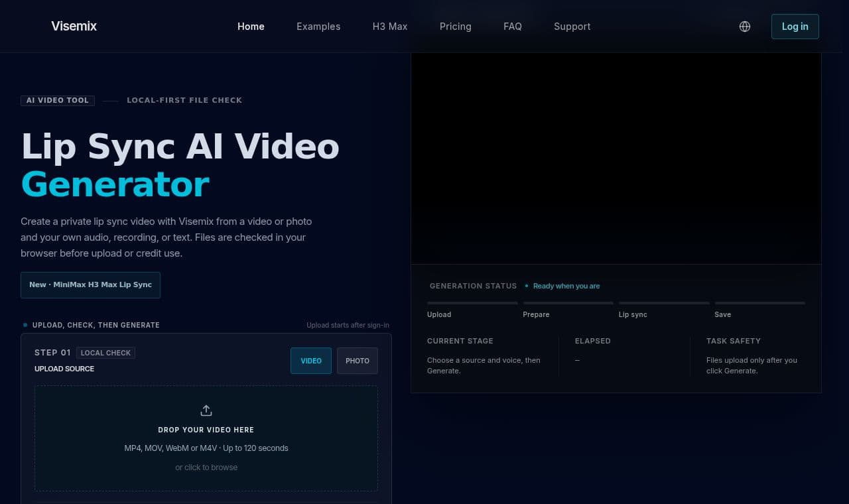
Task: Open the FAQ page
Action: (513, 27)
